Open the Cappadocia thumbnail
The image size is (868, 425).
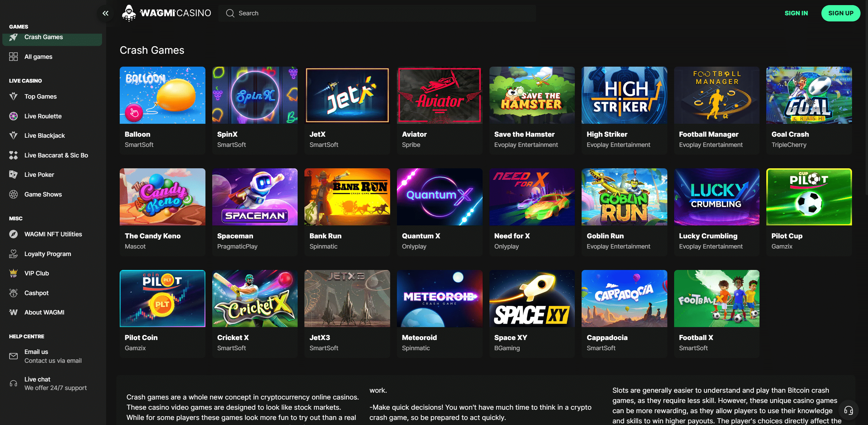[624, 299]
